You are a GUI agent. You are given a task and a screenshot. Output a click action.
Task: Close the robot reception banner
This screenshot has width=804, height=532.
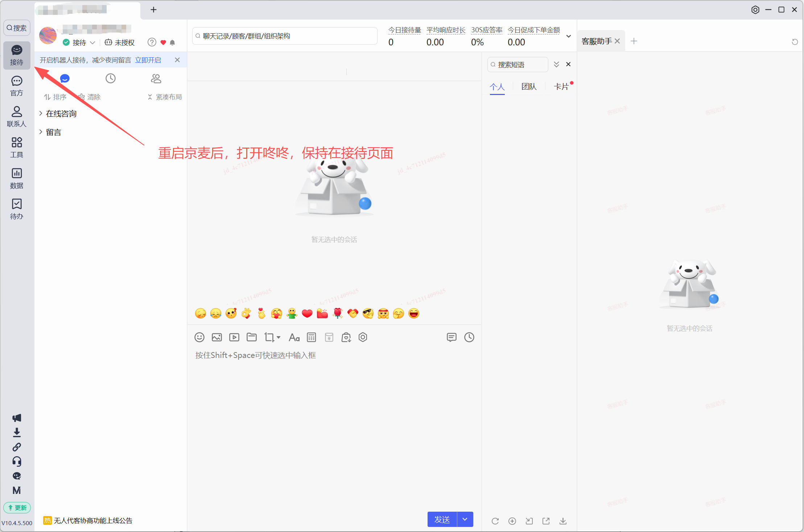tap(177, 60)
